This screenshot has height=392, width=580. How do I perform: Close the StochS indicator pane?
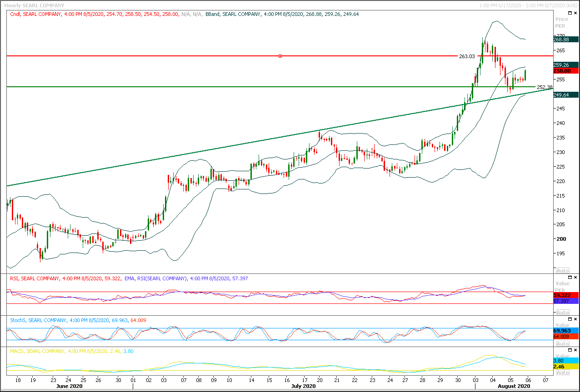575,319
